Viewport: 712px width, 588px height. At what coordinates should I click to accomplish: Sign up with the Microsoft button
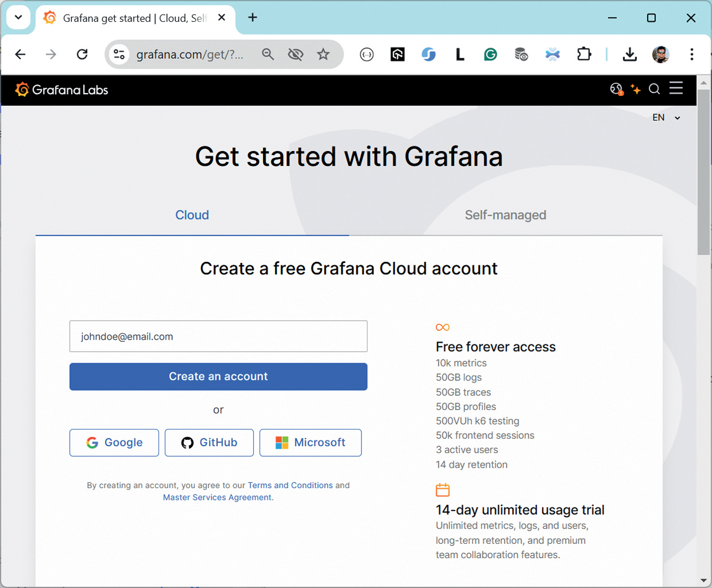pyautogui.click(x=310, y=443)
